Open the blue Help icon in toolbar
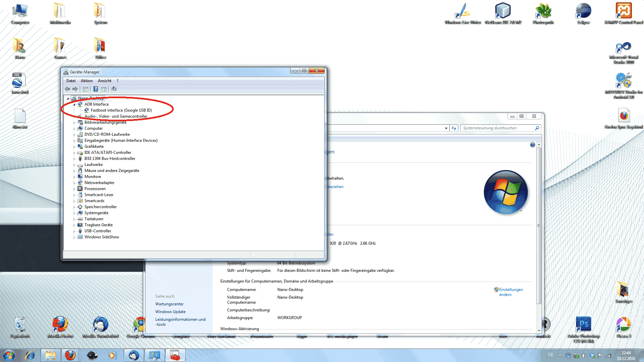This screenshot has height=362, width=644. point(96,89)
